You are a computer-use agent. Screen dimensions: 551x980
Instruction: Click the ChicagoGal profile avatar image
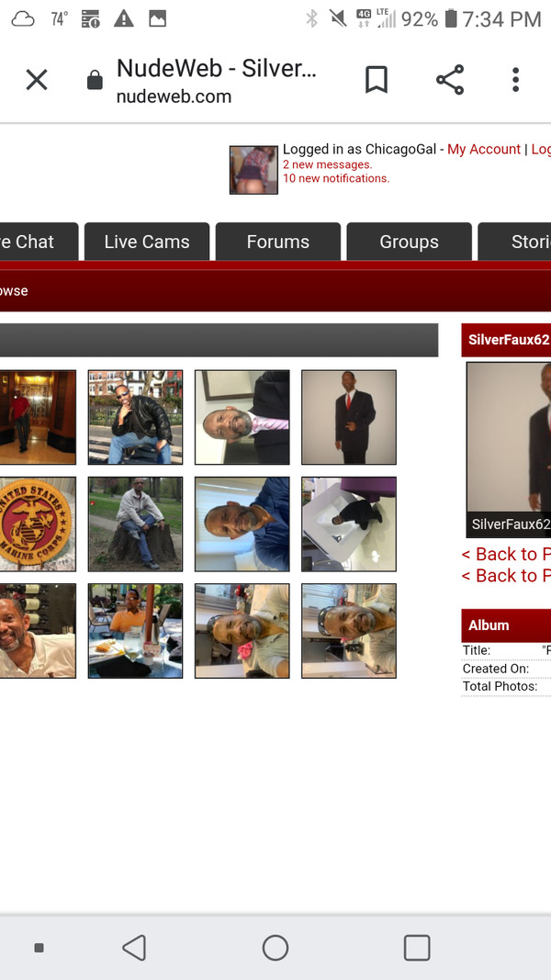(x=253, y=170)
